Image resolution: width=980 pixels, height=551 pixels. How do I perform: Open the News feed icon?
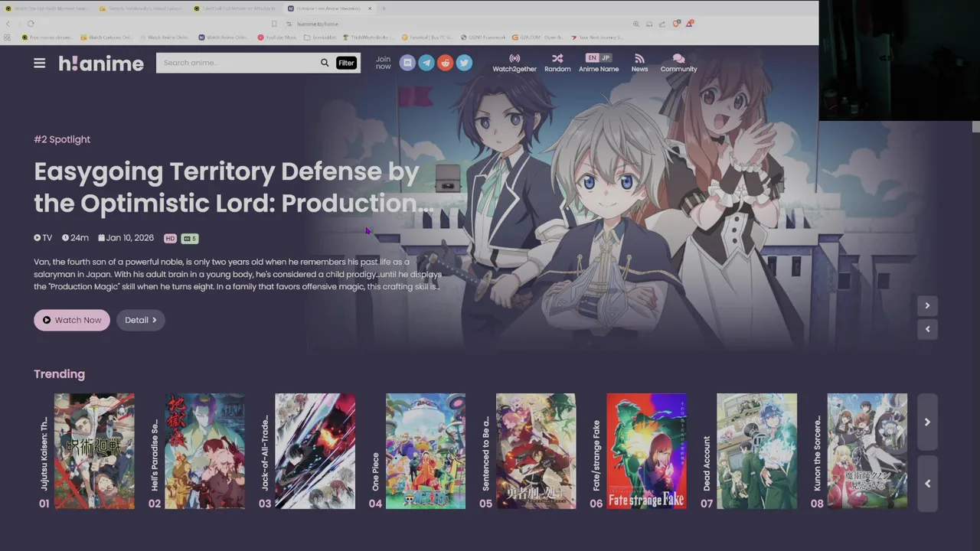point(639,63)
